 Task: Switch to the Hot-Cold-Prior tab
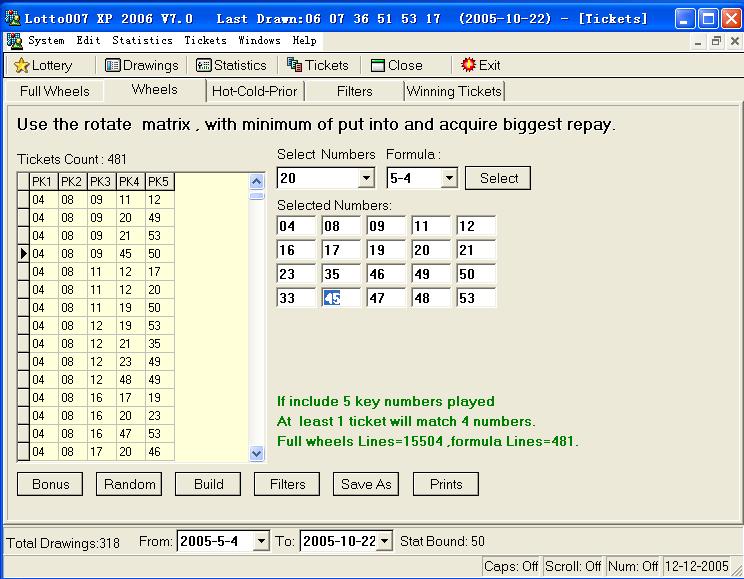254,91
